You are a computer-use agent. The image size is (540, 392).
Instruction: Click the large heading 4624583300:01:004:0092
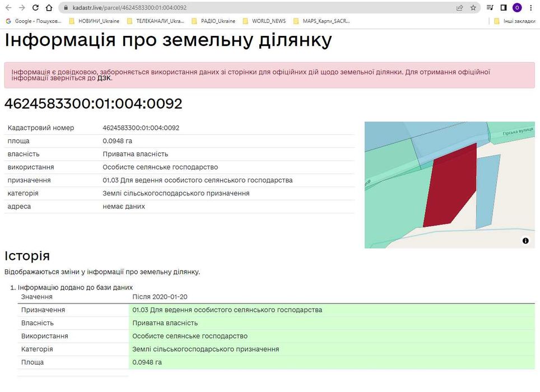tap(94, 104)
